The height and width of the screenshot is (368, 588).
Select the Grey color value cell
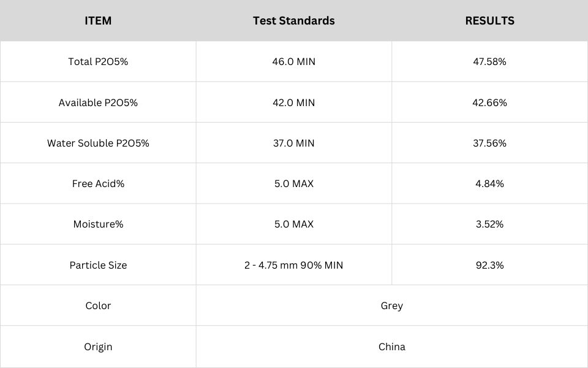392,305
